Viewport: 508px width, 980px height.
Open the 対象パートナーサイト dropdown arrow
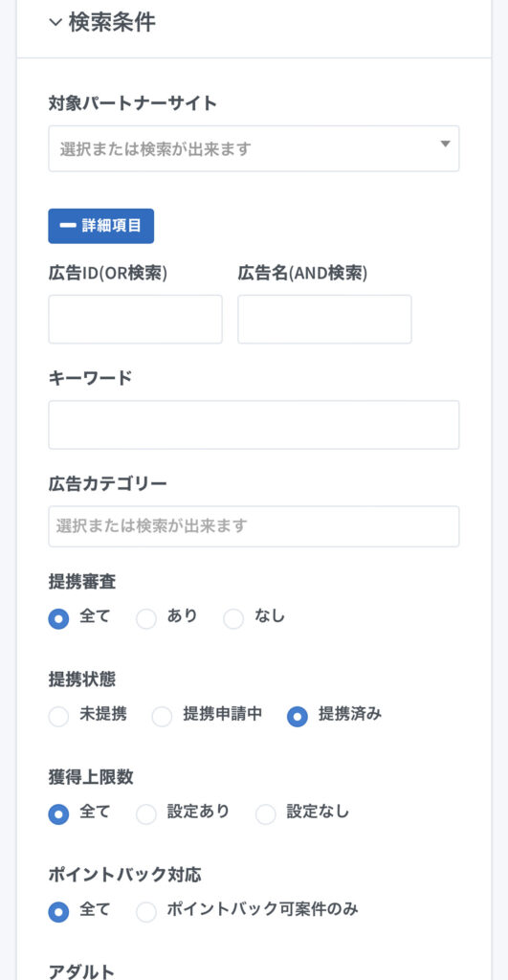click(x=445, y=144)
